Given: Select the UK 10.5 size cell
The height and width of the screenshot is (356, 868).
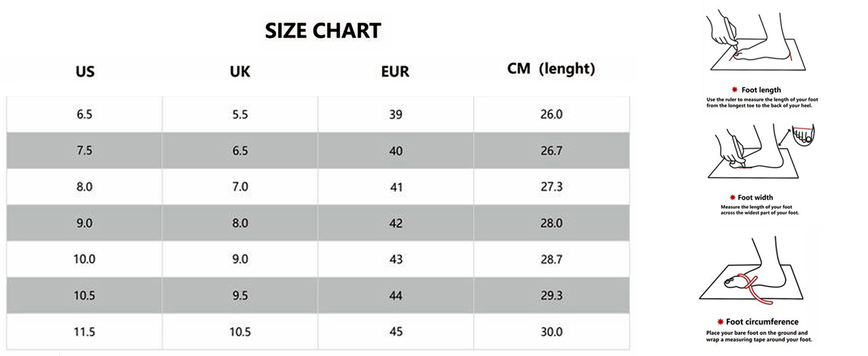Looking at the screenshot, I should click(240, 332).
